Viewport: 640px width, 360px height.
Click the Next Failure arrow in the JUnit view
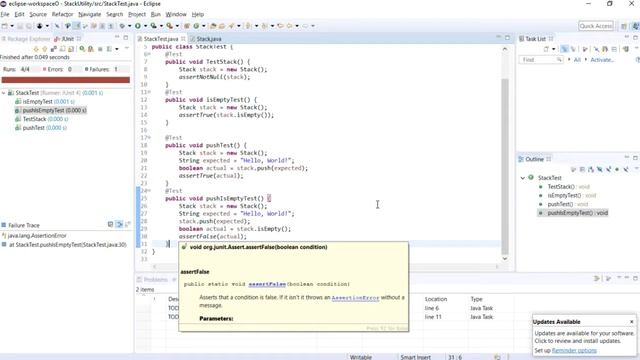tap(36, 49)
